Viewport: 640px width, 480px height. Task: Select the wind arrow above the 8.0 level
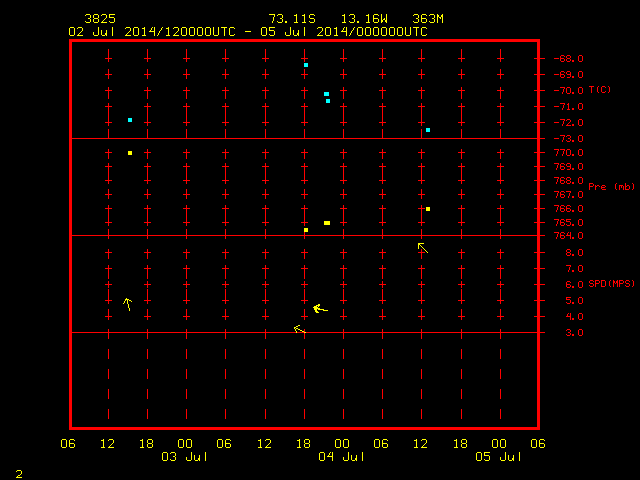point(423,248)
